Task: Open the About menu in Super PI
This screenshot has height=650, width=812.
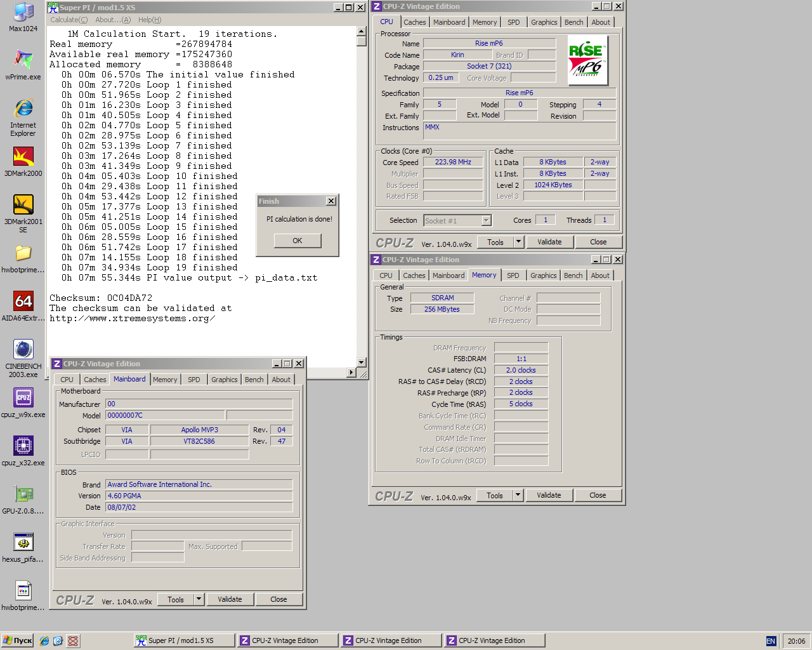Action: (x=113, y=20)
